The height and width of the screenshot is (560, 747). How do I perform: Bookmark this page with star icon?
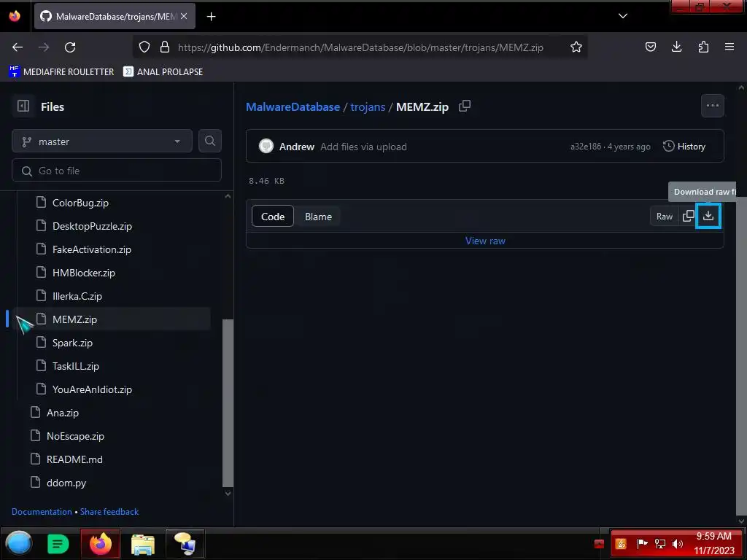pyautogui.click(x=576, y=47)
